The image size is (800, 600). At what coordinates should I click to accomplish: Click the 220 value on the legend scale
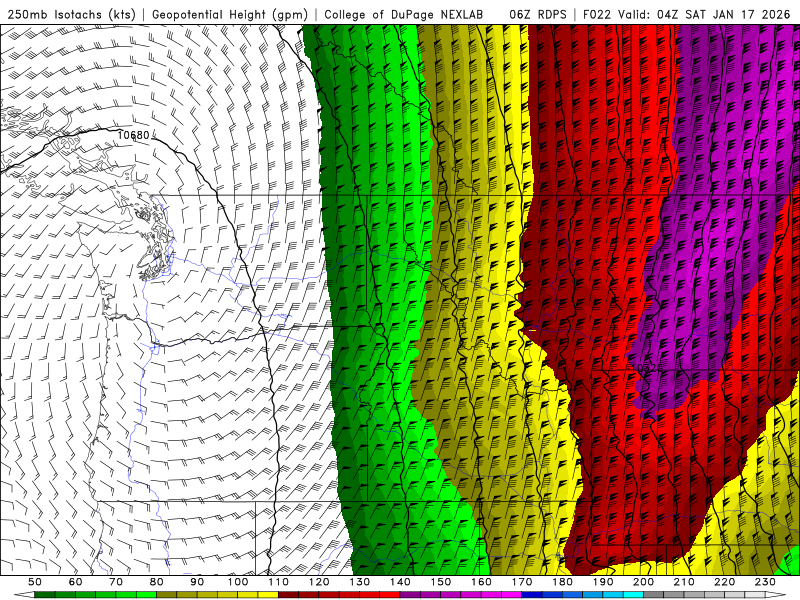point(724,582)
